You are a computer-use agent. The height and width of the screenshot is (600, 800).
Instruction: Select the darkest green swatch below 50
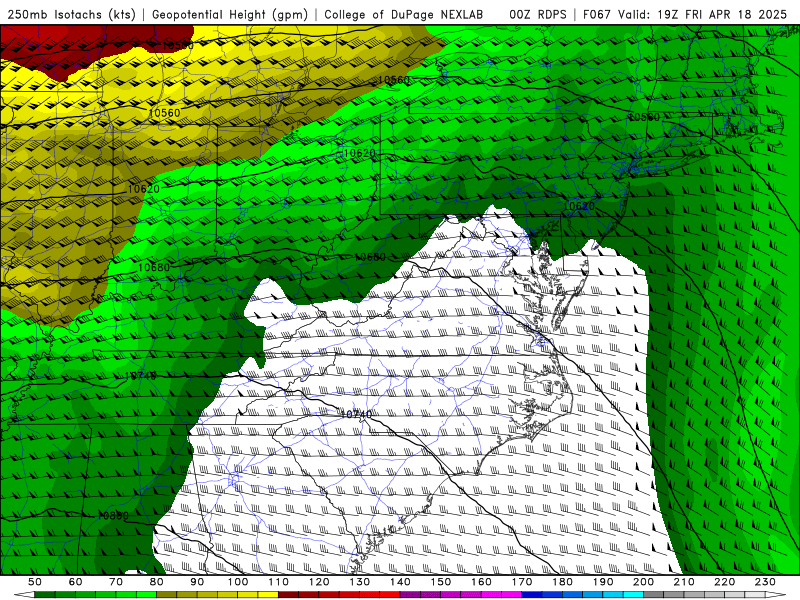pos(45,595)
